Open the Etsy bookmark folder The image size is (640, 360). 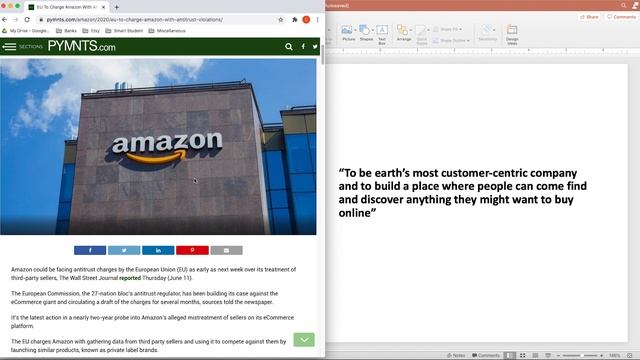tap(91, 31)
